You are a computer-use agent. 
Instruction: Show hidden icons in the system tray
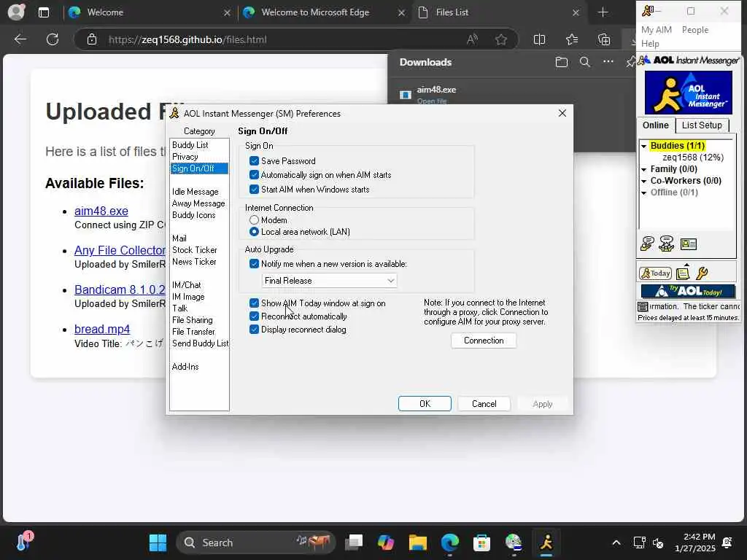(616, 542)
